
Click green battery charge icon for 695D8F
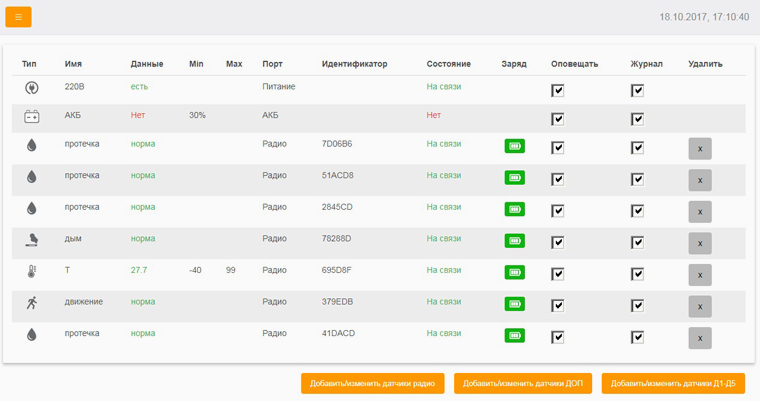click(514, 272)
